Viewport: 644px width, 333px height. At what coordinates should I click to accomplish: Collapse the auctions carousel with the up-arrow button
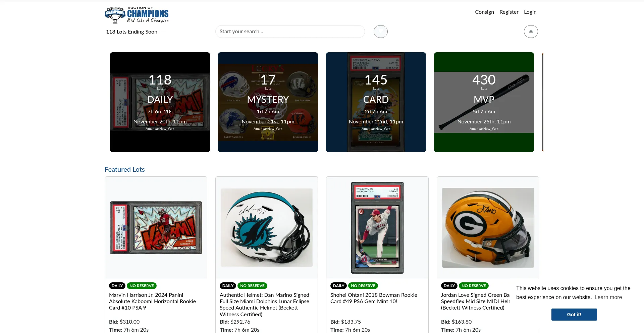(531, 32)
